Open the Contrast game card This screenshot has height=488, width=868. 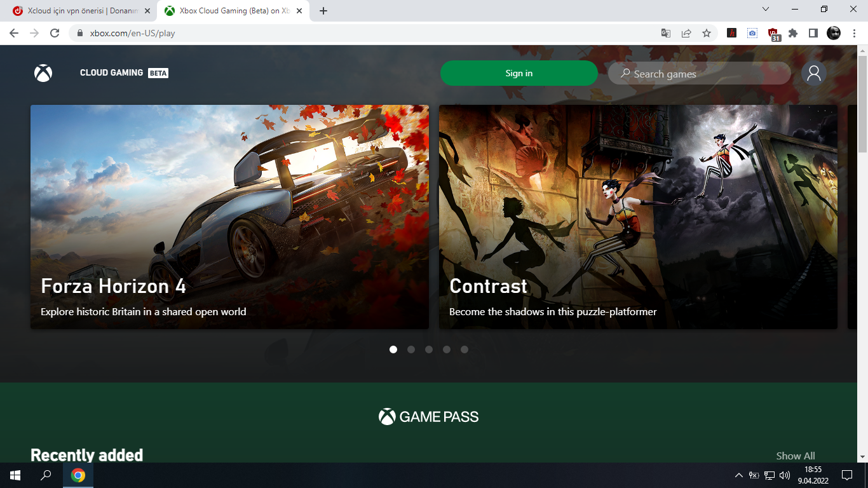point(638,217)
